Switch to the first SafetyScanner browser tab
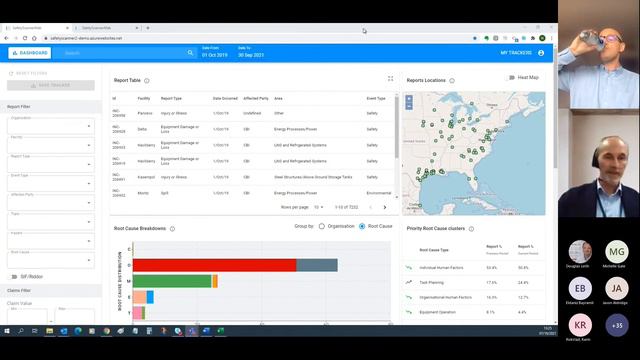 pyautogui.click(x=37, y=28)
